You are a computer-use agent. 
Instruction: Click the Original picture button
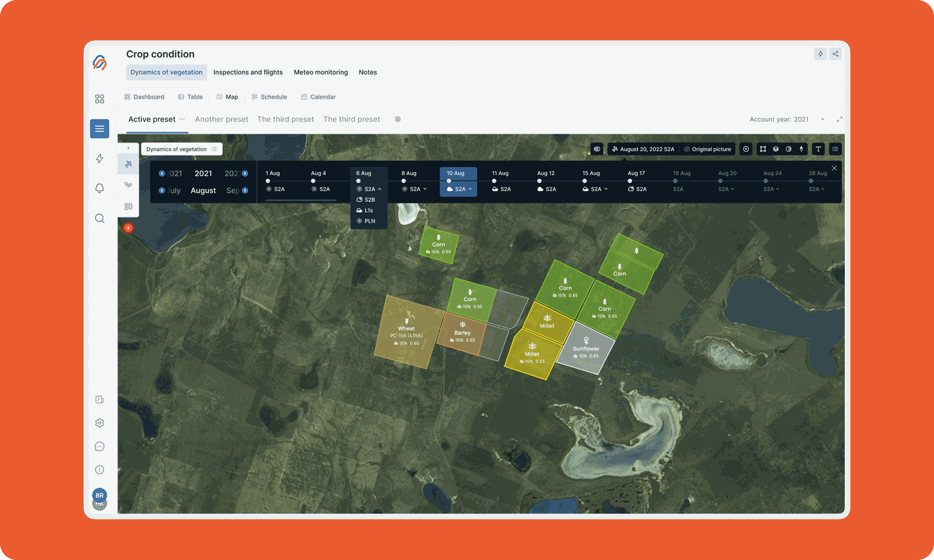point(708,149)
